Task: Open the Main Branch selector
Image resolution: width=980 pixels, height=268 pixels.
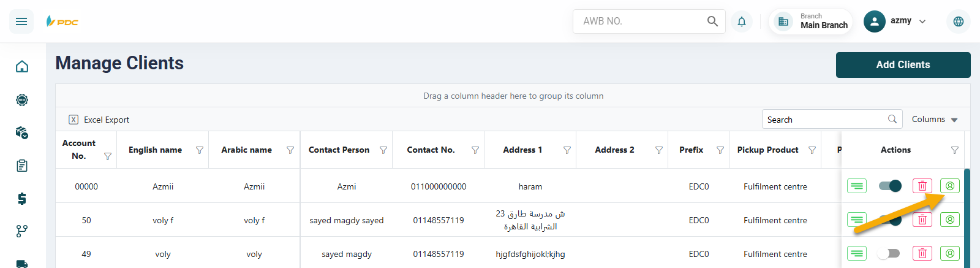Action: (x=811, y=21)
